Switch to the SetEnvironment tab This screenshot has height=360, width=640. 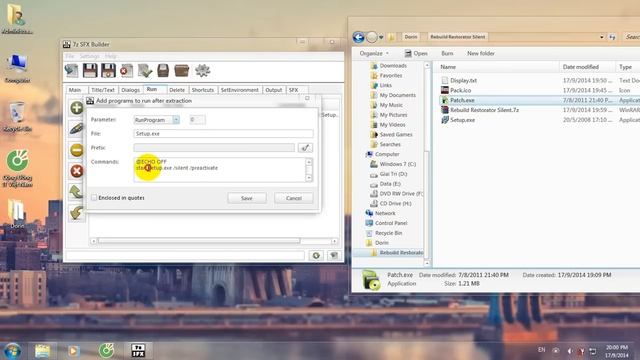[x=240, y=90]
